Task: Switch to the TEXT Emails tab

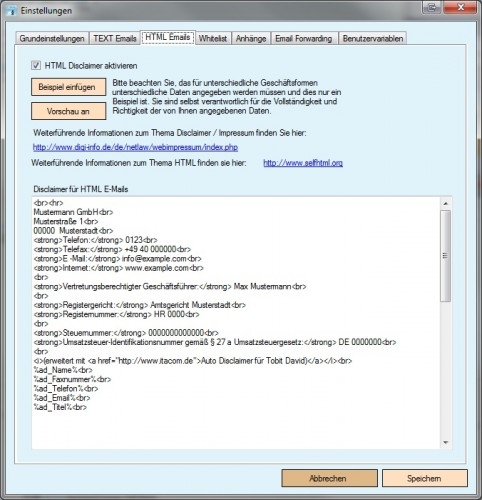Action: (x=115, y=38)
